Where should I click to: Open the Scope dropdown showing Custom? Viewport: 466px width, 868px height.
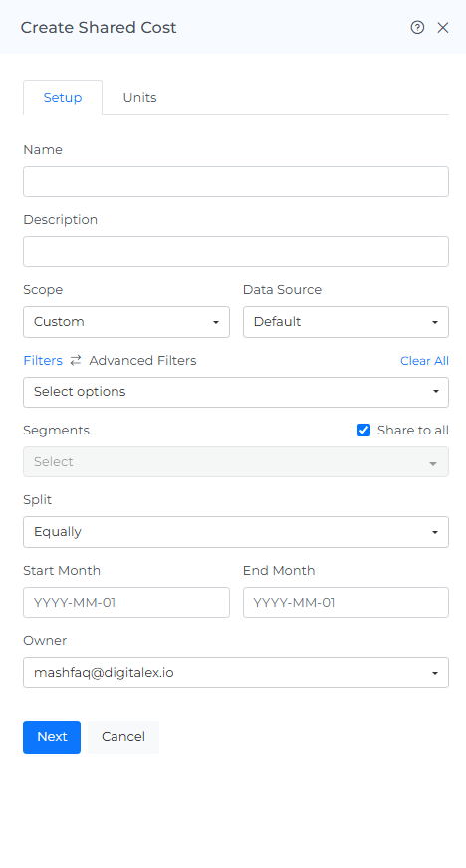[126, 322]
